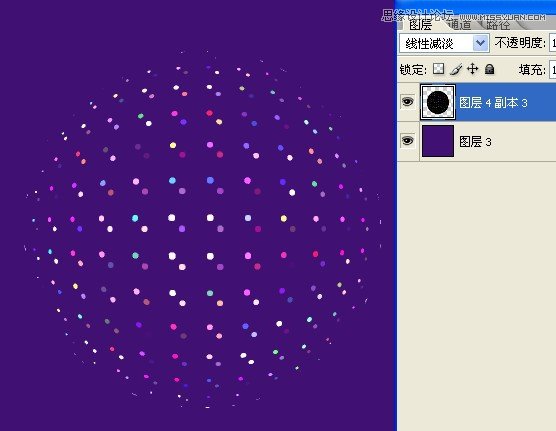Image resolution: width=556 pixels, height=431 pixels.
Task: Switch to the 通道 tab
Action: coord(460,24)
